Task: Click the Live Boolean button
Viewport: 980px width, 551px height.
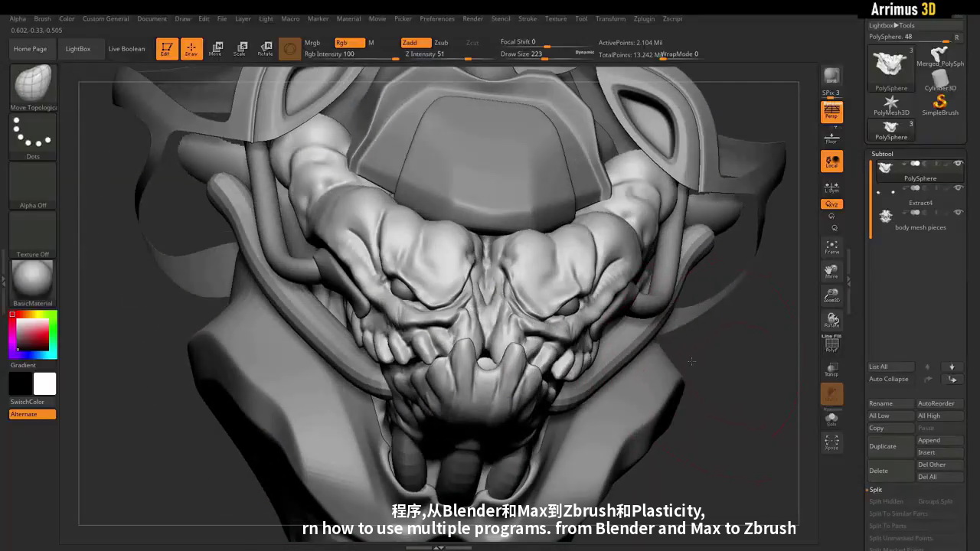Action: click(126, 49)
